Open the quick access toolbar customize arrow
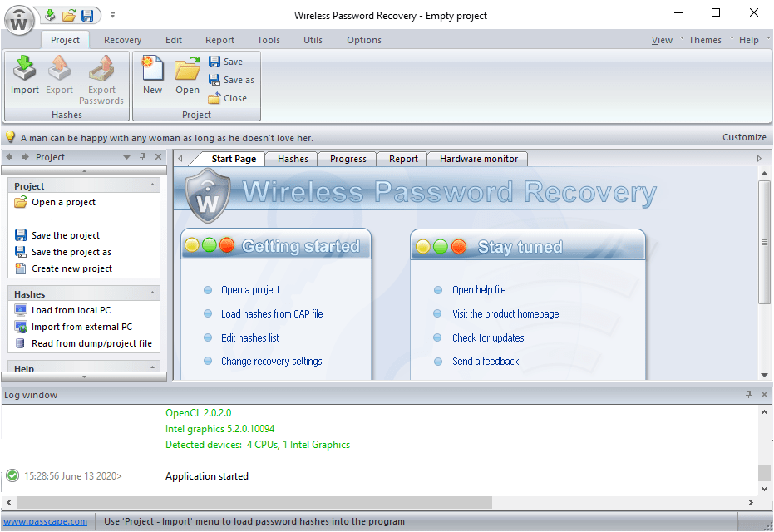Screen dimensions: 774x532 tap(112, 15)
